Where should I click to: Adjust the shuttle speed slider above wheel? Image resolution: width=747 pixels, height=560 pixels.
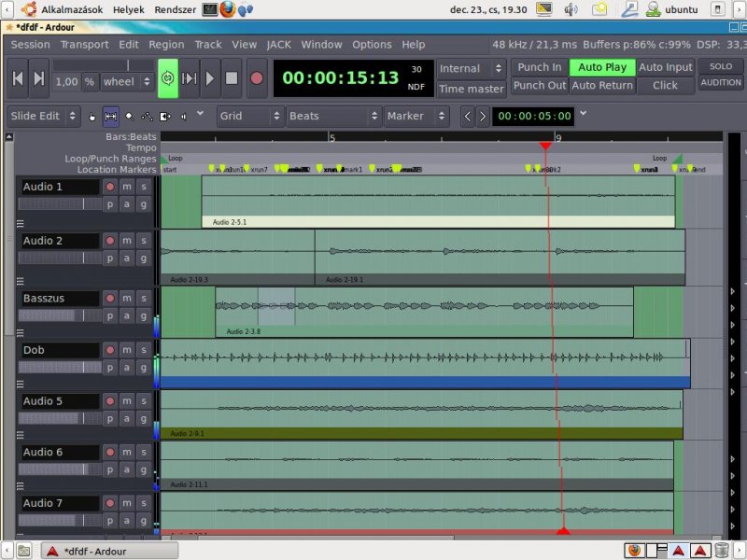[103, 65]
